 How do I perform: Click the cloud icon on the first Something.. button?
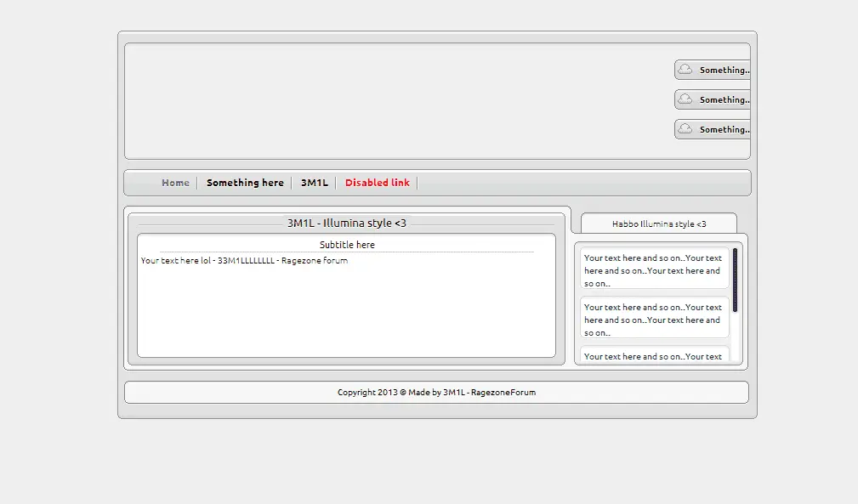685,70
